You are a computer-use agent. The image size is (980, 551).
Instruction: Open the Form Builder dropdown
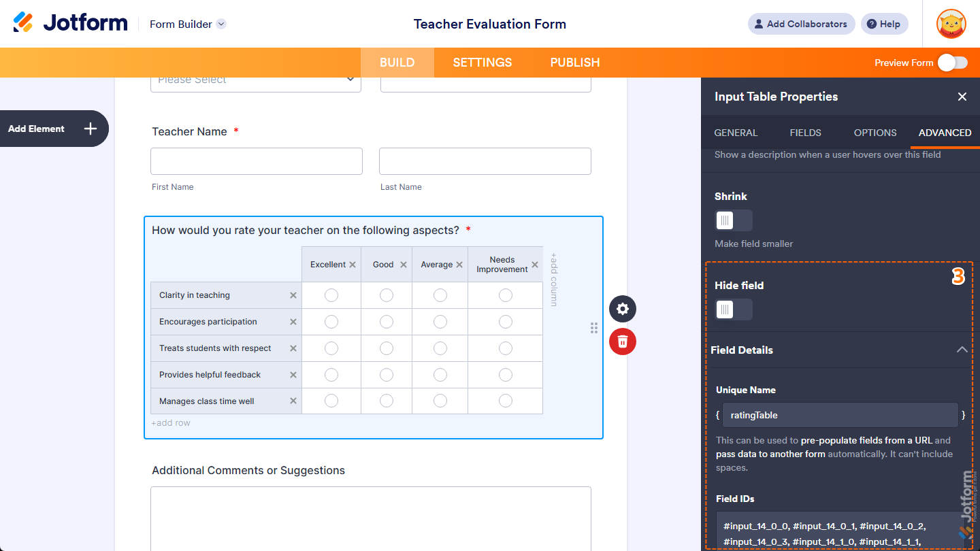click(188, 24)
